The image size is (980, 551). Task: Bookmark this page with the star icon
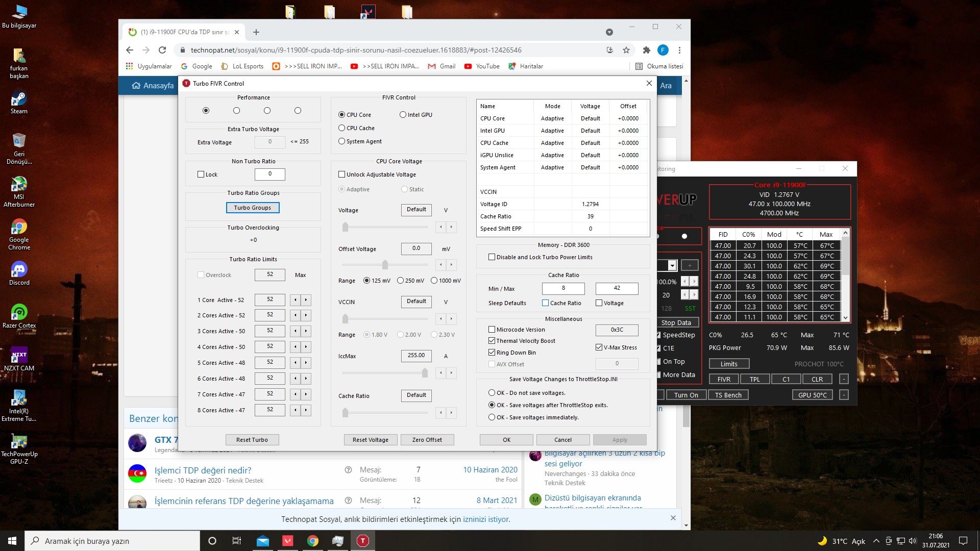click(x=626, y=50)
